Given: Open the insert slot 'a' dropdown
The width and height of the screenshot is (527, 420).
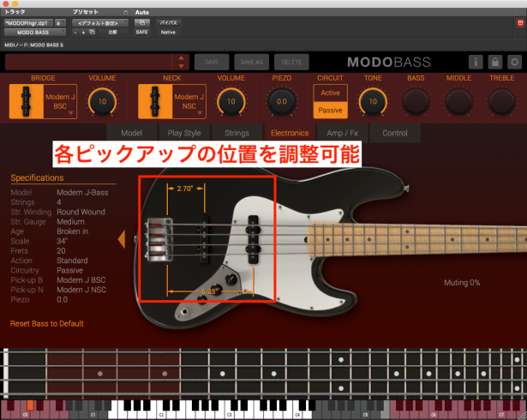Looking at the screenshot, I should tap(60, 23).
